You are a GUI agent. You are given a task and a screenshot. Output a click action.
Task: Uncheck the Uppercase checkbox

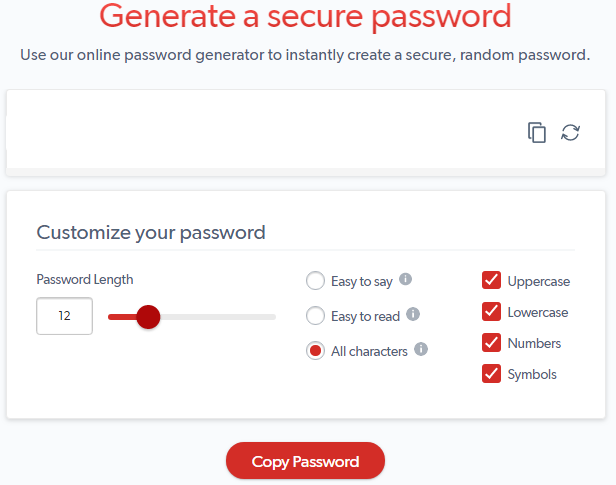tap(491, 280)
